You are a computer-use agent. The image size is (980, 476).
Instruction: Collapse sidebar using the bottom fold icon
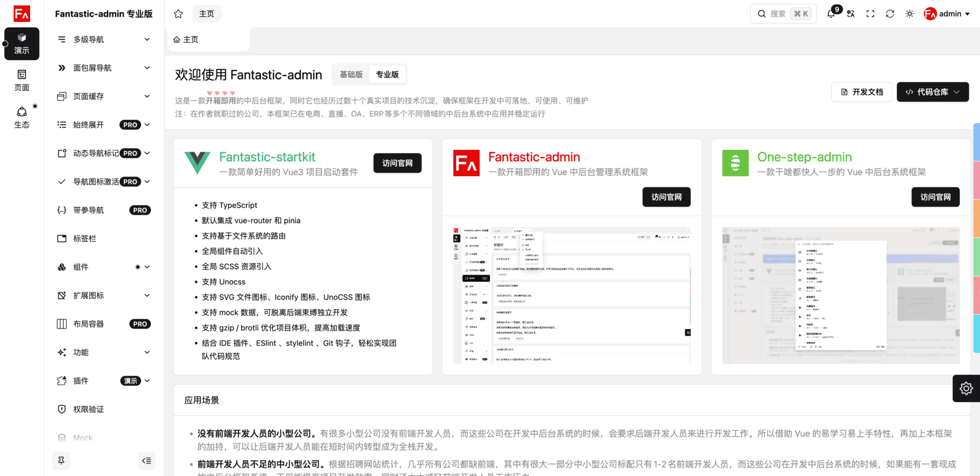[147, 461]
